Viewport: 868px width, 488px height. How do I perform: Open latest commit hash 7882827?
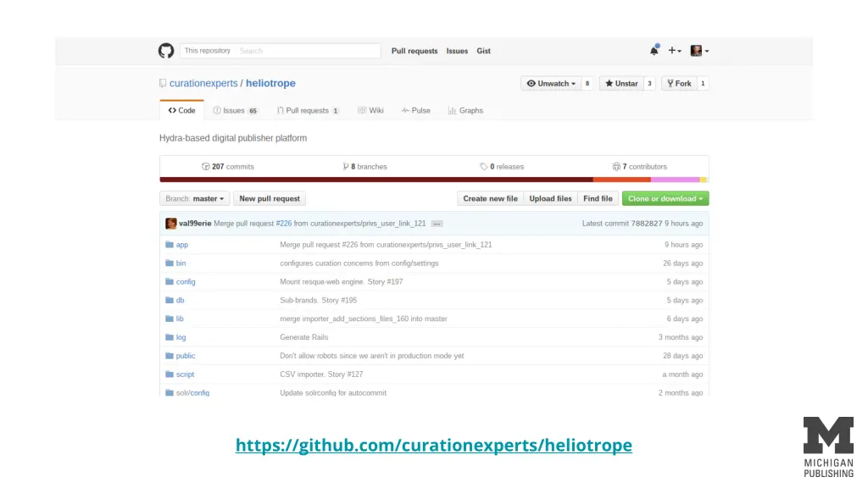point(647,224)
